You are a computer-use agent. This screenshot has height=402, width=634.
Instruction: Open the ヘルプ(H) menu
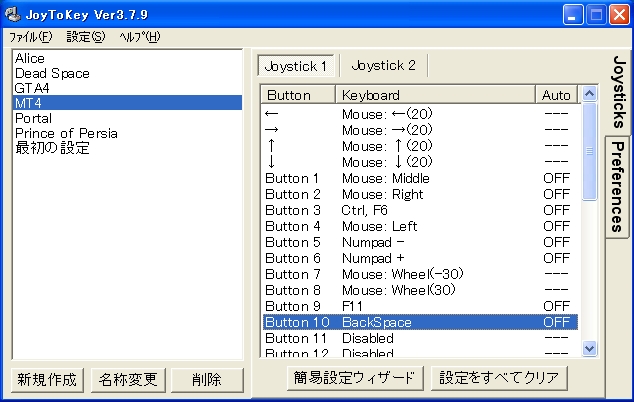(140, 37)
